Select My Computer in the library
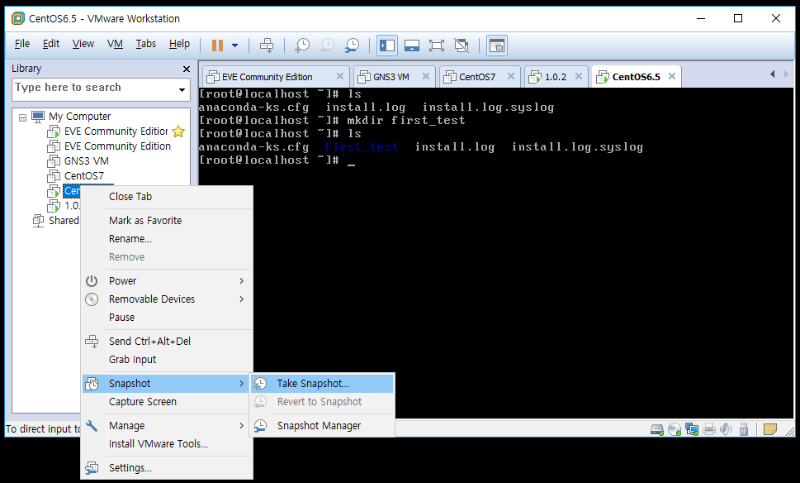800x483 pixels. pyautogui.click(x=80, y=116)
